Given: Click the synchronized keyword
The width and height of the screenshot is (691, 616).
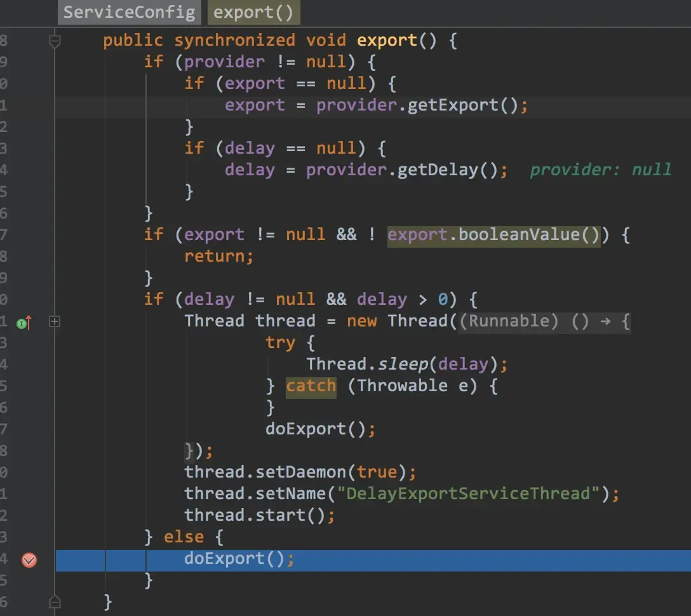Looking at the screenshot, I should point(234,41).
